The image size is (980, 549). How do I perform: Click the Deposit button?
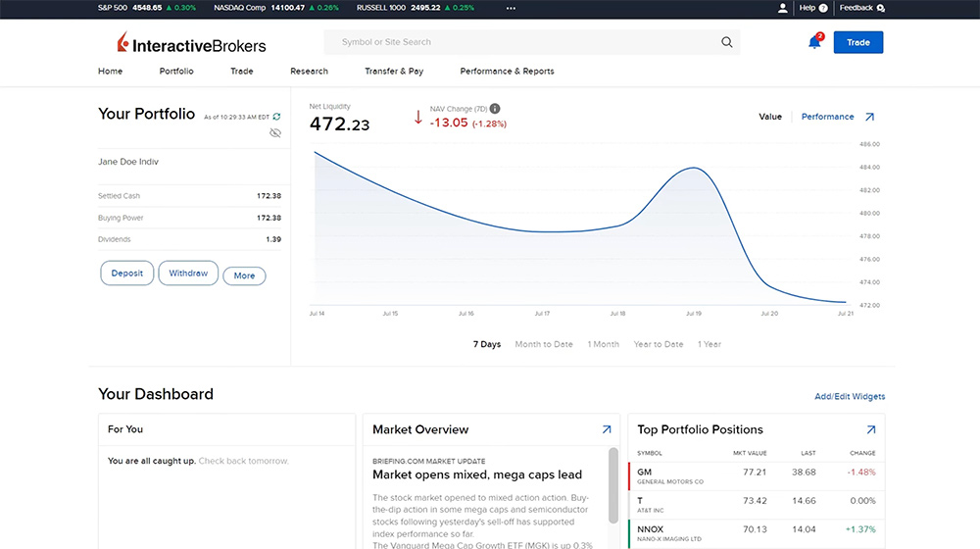coord(127,274)
